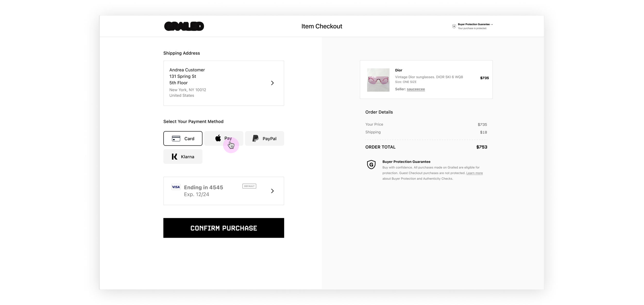Screen dimensions: 644x305
Task: Click Item Checkout page title
Action: (322, 26)
